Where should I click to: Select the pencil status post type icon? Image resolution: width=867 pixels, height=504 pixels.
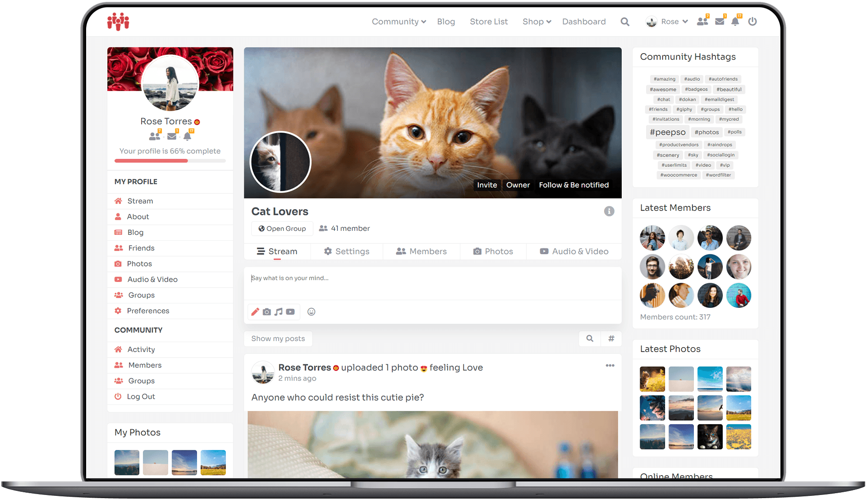[255, 312]
